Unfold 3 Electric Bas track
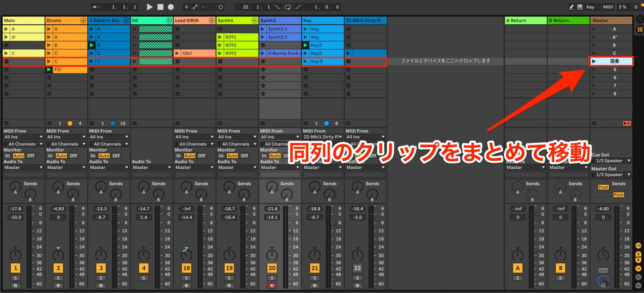644x293 pixels. click(x=126, y=21)
